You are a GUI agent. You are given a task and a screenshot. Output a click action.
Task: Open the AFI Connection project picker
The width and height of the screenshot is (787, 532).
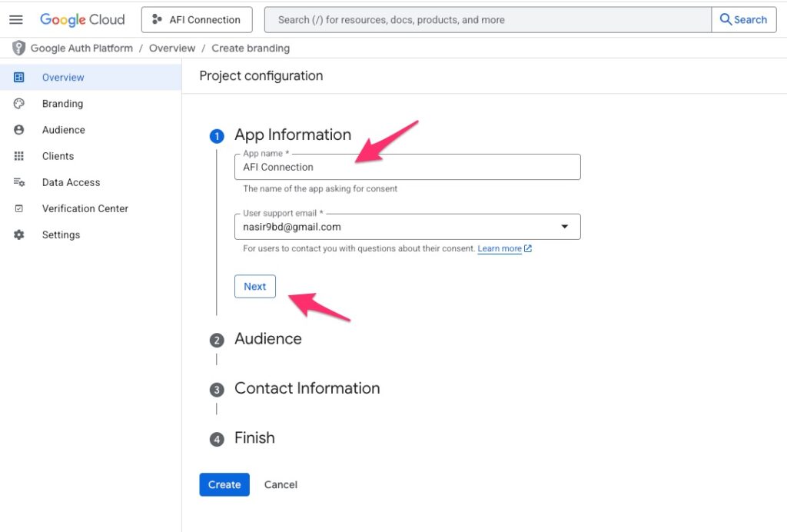coord(197,20)
